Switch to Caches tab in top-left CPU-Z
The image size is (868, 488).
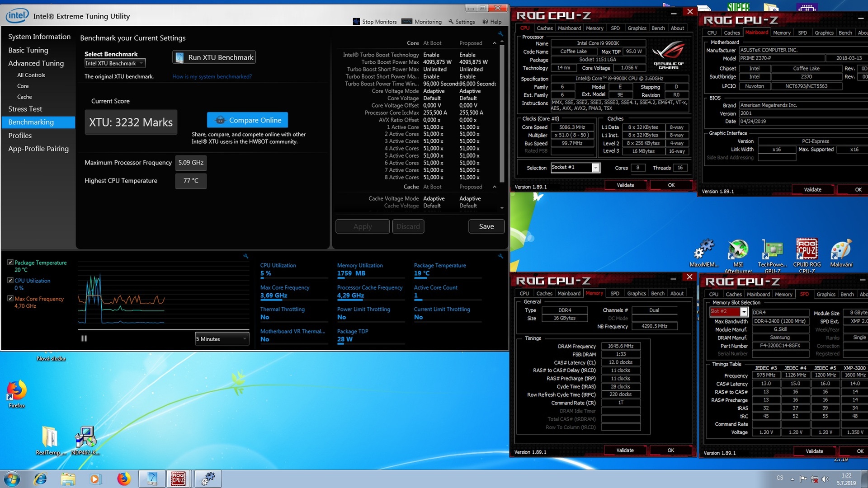[x=545, y=28]
